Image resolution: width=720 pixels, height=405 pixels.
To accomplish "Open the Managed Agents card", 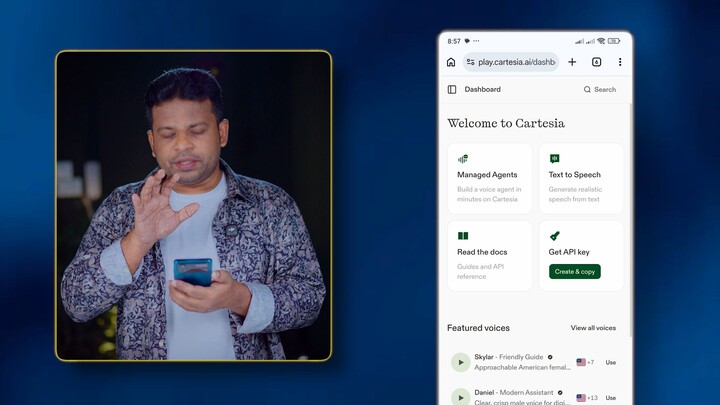I will [490, 179].
